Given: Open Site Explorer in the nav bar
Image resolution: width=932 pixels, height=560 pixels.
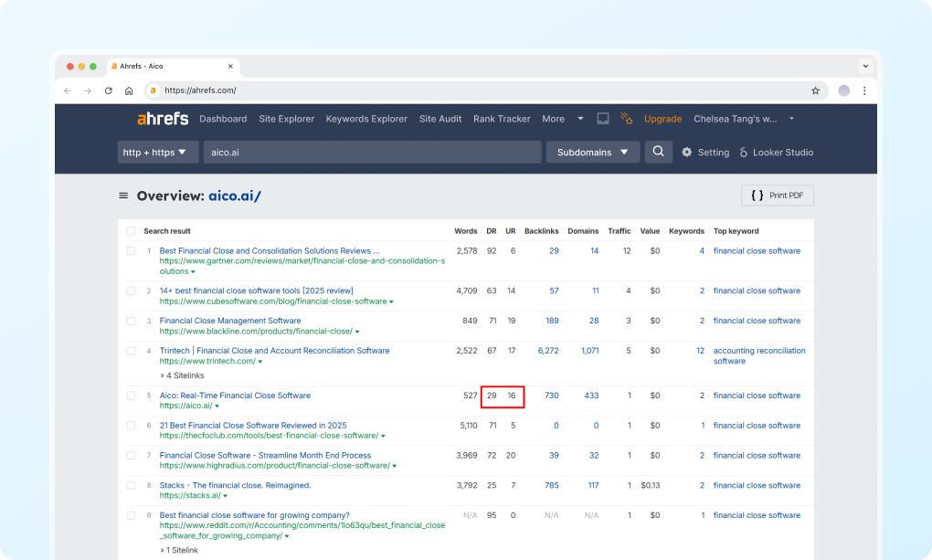Looking at the screenshot, I should (286, 119).
